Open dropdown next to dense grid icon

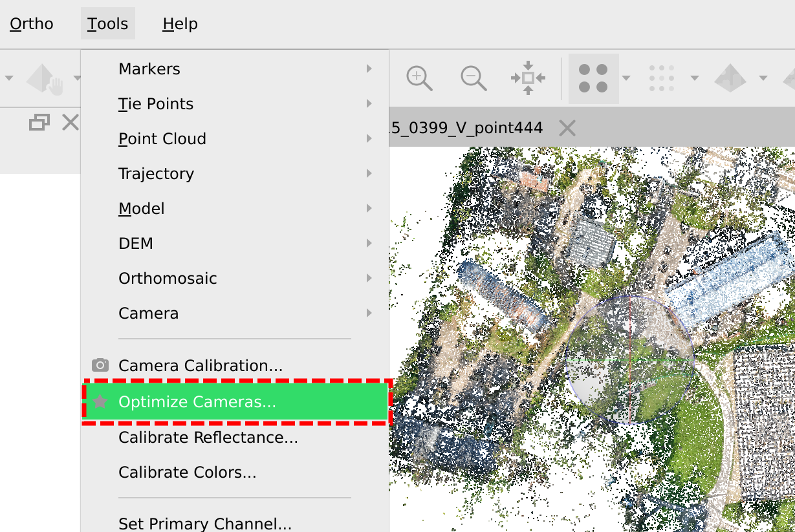point(695,78)
